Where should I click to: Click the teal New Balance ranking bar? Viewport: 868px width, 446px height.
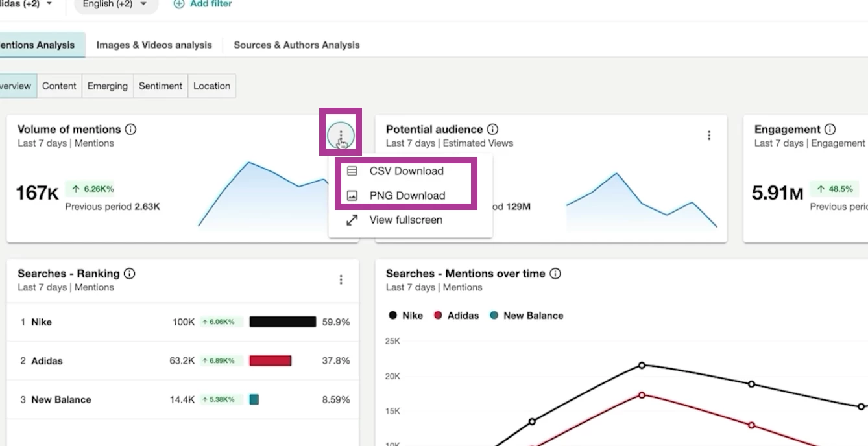[254, 399]
